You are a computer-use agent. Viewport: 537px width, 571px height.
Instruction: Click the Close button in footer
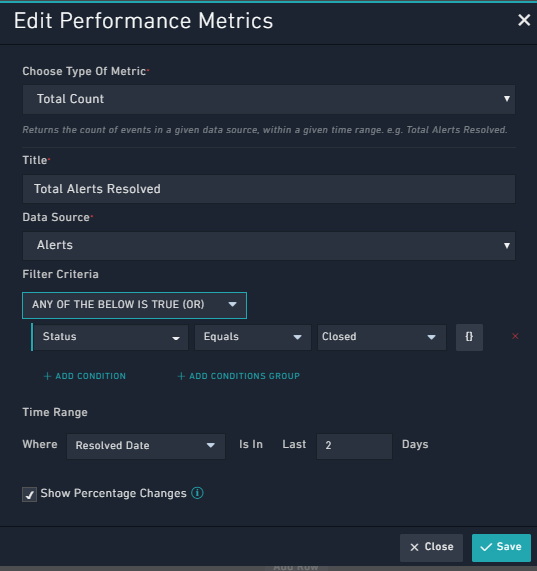coord(431,547)
